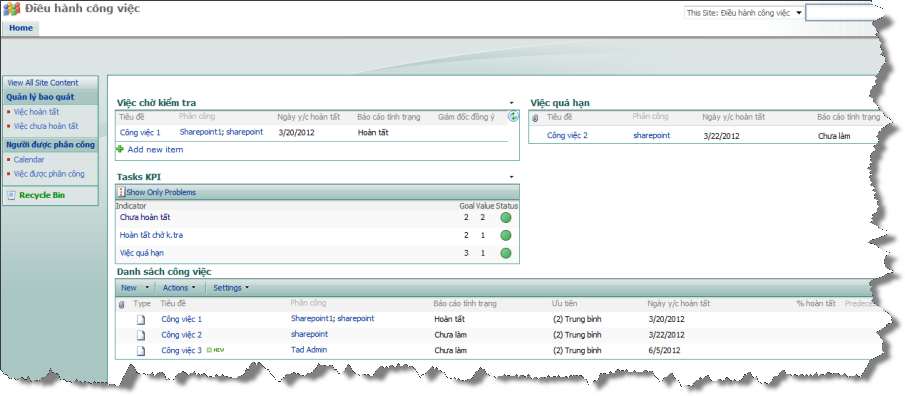Open Việc hoàn tất in sidebar

36,112
